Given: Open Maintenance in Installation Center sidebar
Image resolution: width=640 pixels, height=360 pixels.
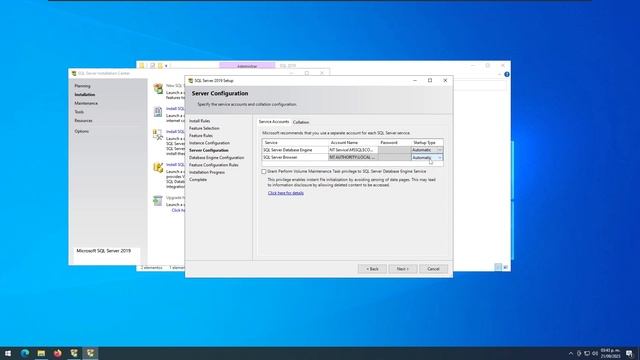Looking at the screenshot, I should pos(86,103).
